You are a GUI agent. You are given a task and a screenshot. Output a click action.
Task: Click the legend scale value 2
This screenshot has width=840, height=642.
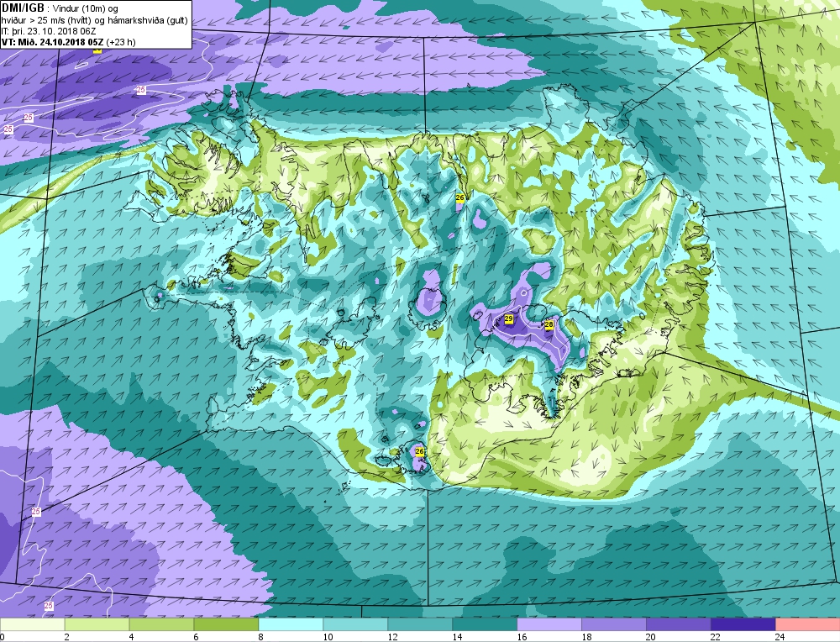(x=67, y=637)
